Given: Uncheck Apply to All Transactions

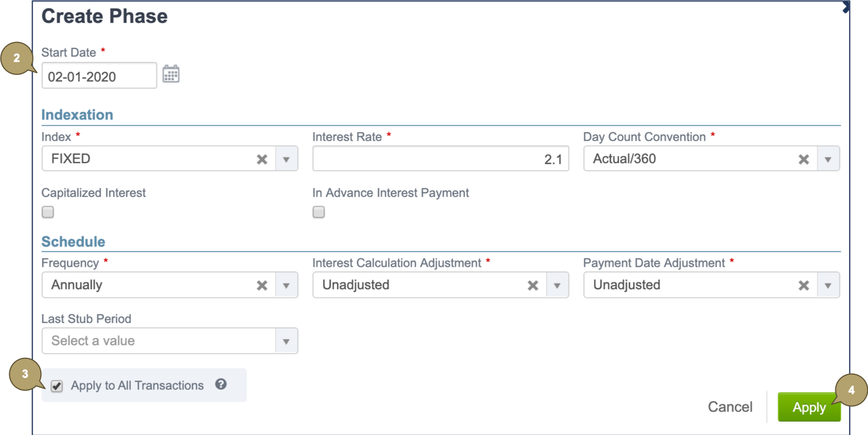Looking at the screenshot, I should pos(57,386).
